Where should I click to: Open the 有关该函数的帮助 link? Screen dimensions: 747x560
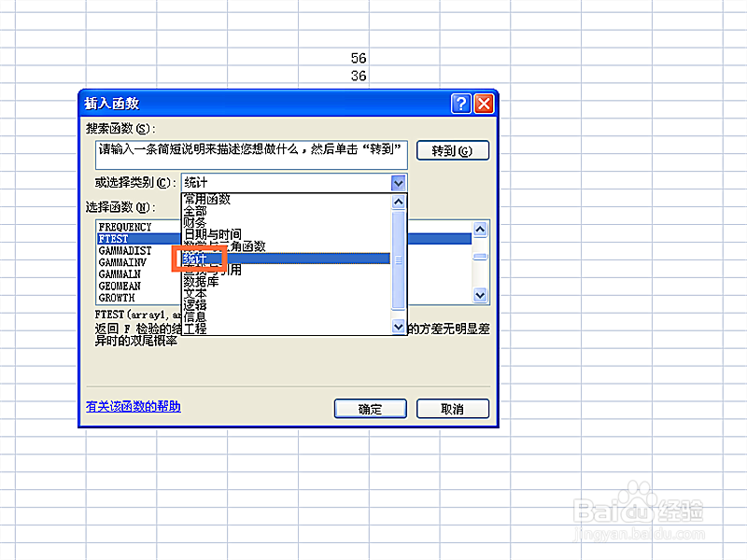(x=134, y=406)
